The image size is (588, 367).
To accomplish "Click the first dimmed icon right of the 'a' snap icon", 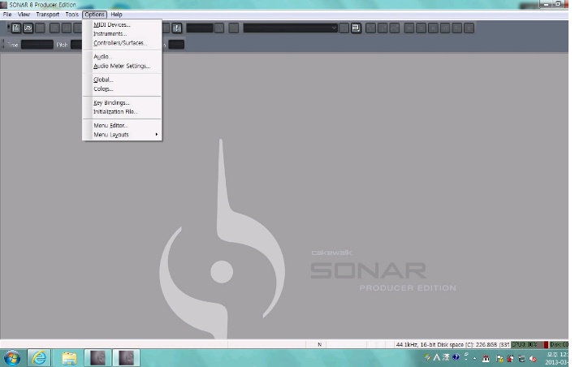I will click(370, 28).
